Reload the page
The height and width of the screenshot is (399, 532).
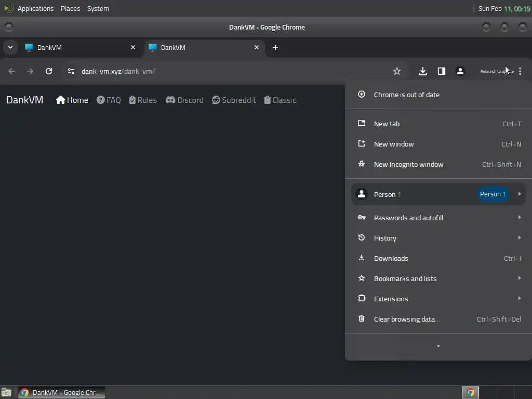pos(49,71)
